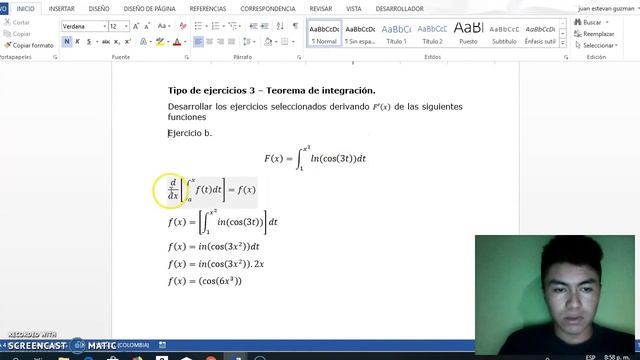Image resolution: width=640 pixels, height=360 pixels.
Task: Click Copiar formato paintbrush
Action: [29, 45]
